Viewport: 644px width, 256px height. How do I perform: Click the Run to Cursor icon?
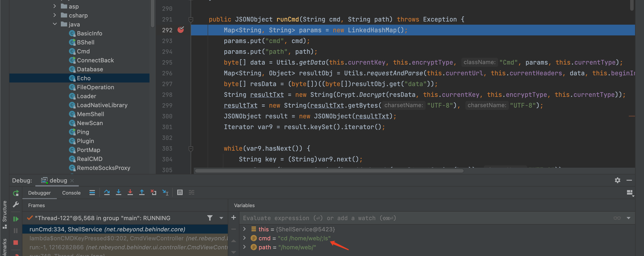coord(165,192)
